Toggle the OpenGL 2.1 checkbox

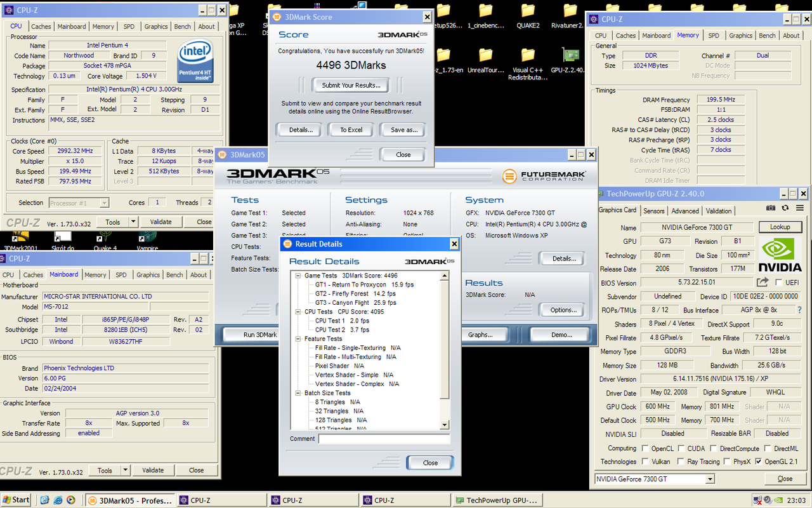[x=759, y=462]
